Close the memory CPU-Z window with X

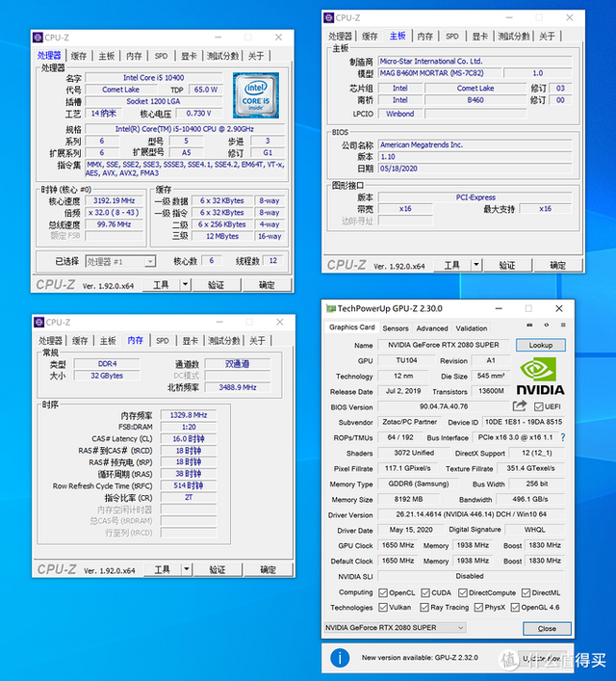coord(280,322)
